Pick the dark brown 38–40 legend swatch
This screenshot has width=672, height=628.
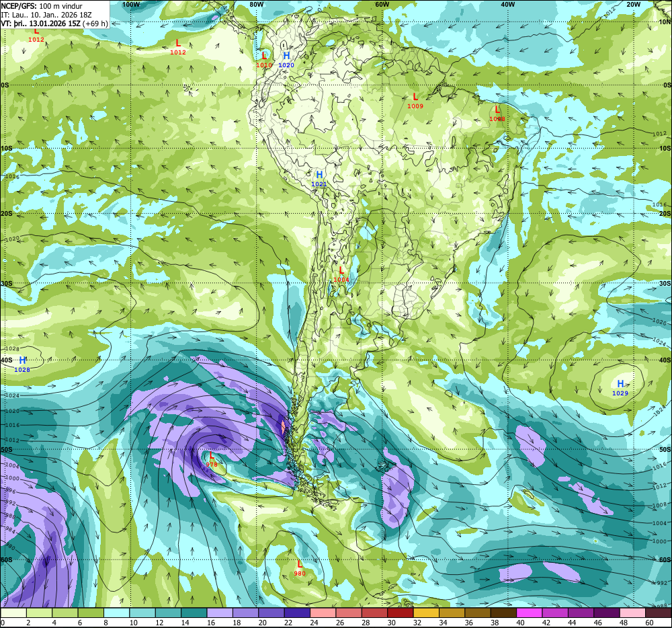(503, 613)
